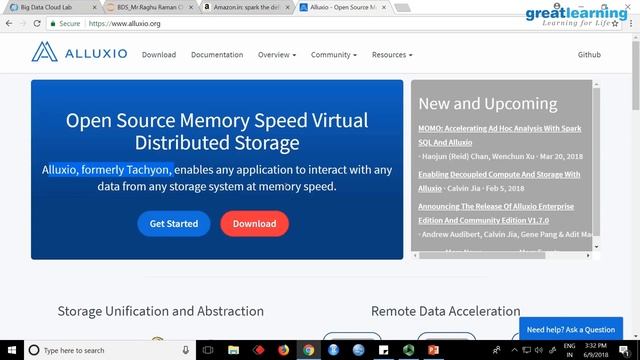Click Storage Unification and Abstraction heading

pyautogui.click(x=160, y=311)
